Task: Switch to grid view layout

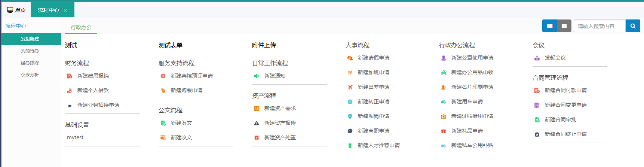Action: 564,26
